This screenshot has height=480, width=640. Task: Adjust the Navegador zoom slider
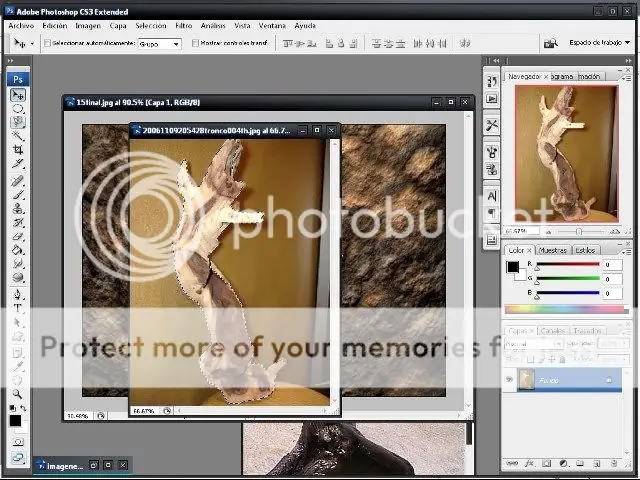pyautogui.click(x=579, y=231)
